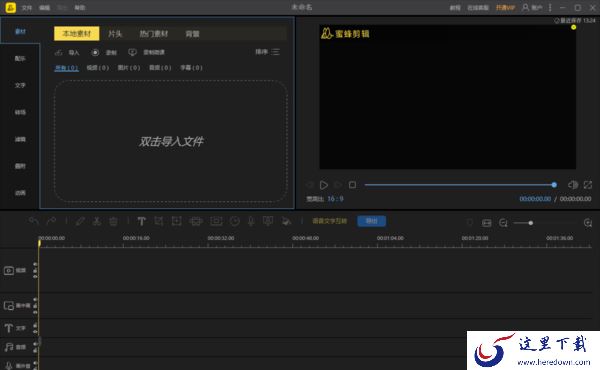Click the T text track header icon

[x=9, y=328]
